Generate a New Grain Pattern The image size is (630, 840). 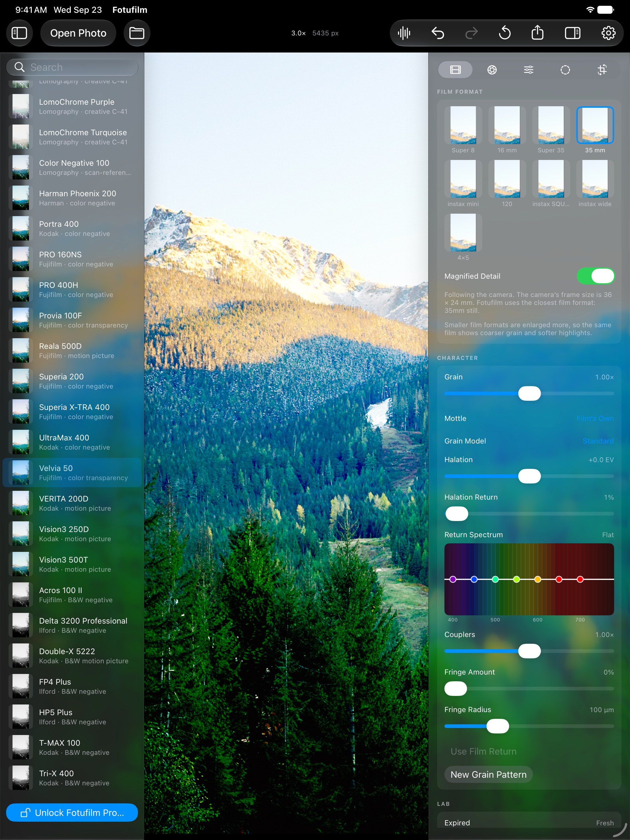pyautogui.click(x=488, y=774)
